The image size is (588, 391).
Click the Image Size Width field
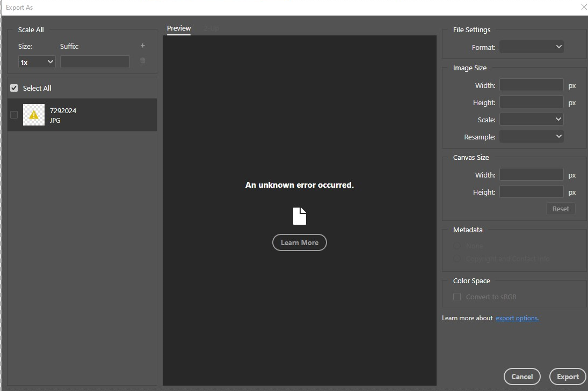tap(532, 85)
